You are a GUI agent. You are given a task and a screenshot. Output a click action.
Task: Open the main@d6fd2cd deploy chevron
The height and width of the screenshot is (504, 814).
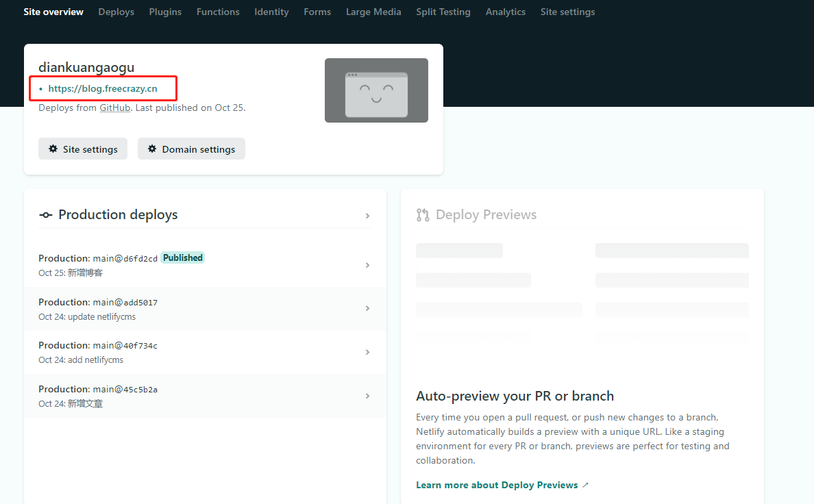tap(367, 265)
